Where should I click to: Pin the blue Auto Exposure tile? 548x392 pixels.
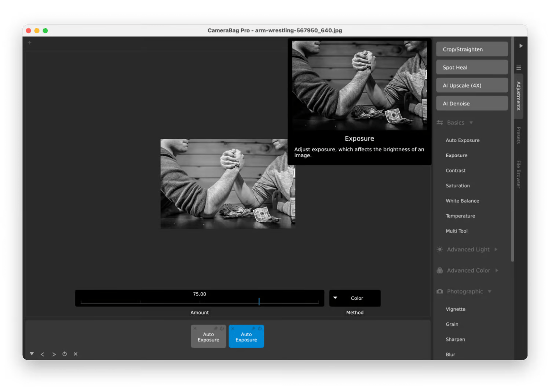253,329
